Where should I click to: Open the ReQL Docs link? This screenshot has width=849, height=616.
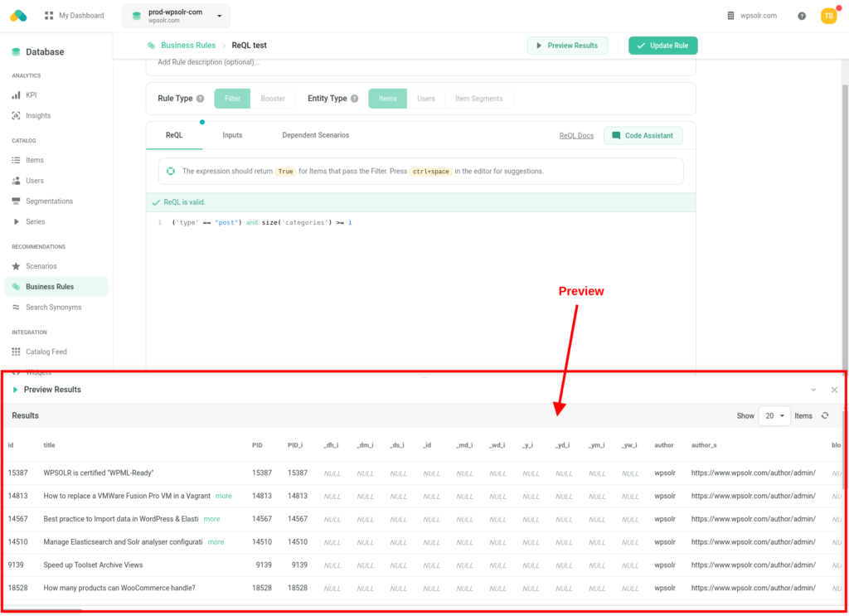coord(576,136)
